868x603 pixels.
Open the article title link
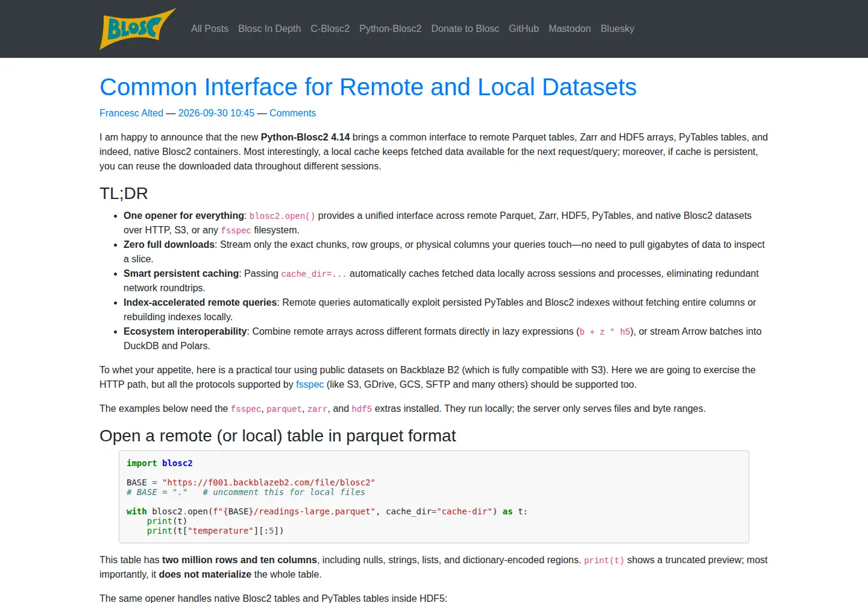coord(368,87)
